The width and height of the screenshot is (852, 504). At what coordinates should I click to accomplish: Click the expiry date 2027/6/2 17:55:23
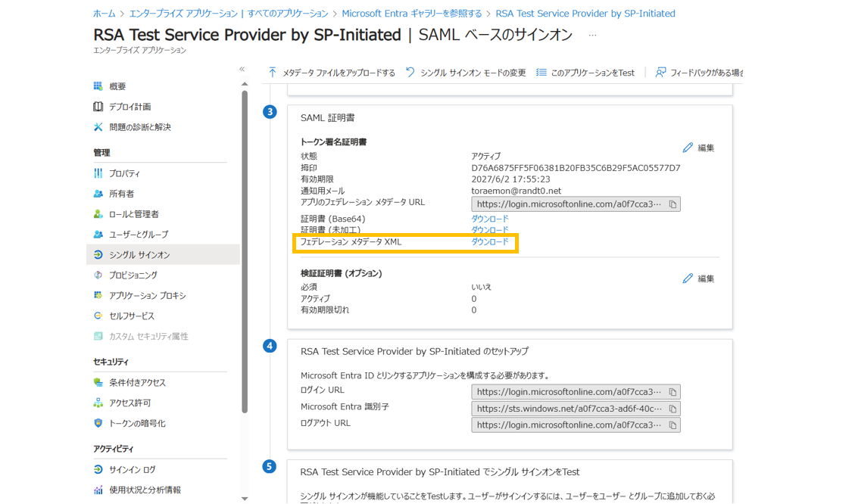pos(510,179)
